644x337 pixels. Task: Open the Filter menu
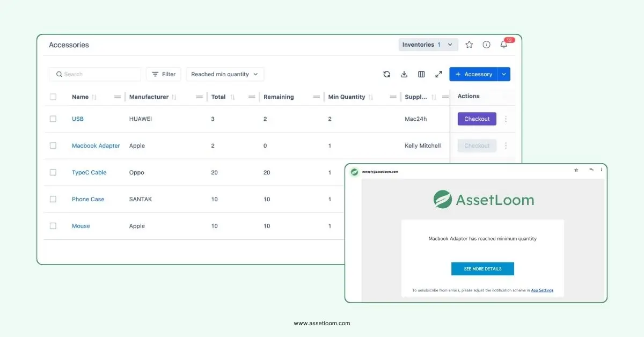point(163,75)
